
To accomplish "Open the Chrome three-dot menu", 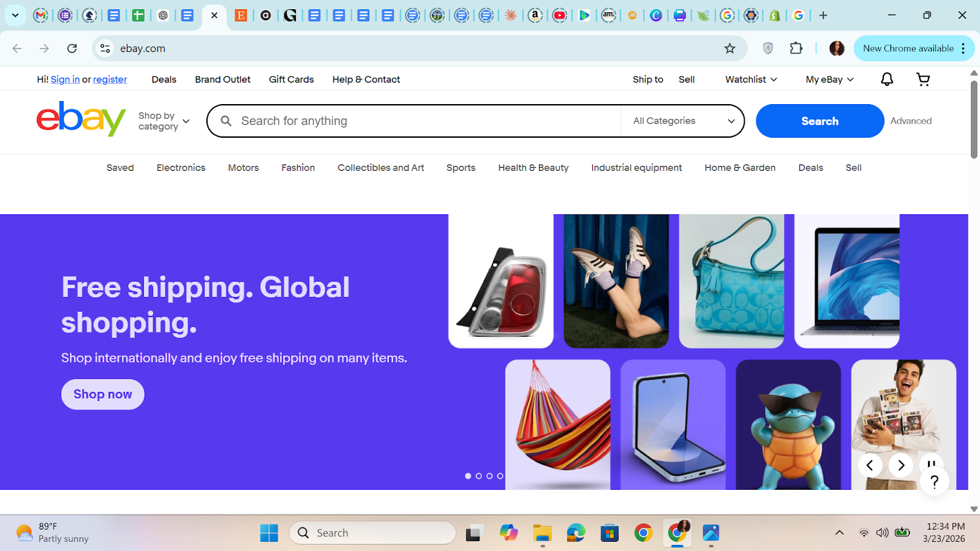I will click(x=963, y=48).
